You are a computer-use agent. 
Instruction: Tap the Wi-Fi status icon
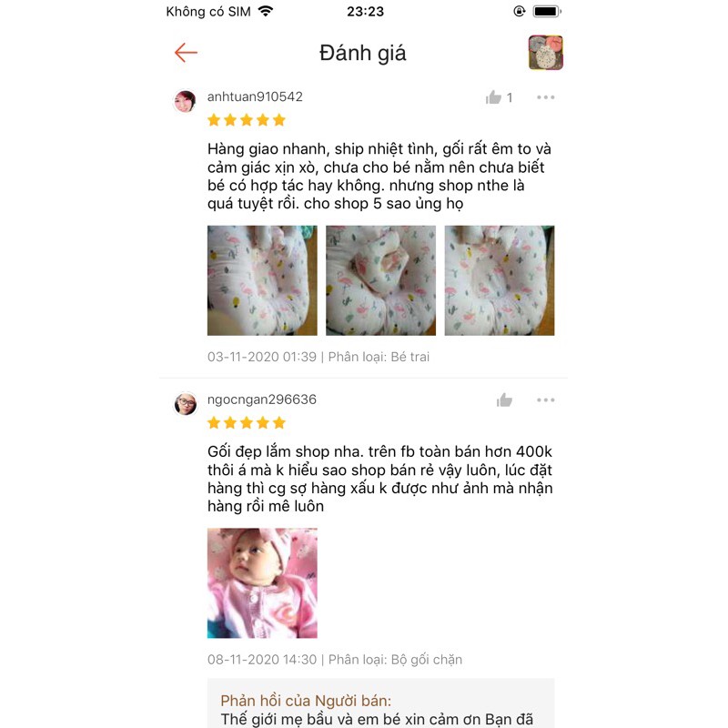[266, 11]
